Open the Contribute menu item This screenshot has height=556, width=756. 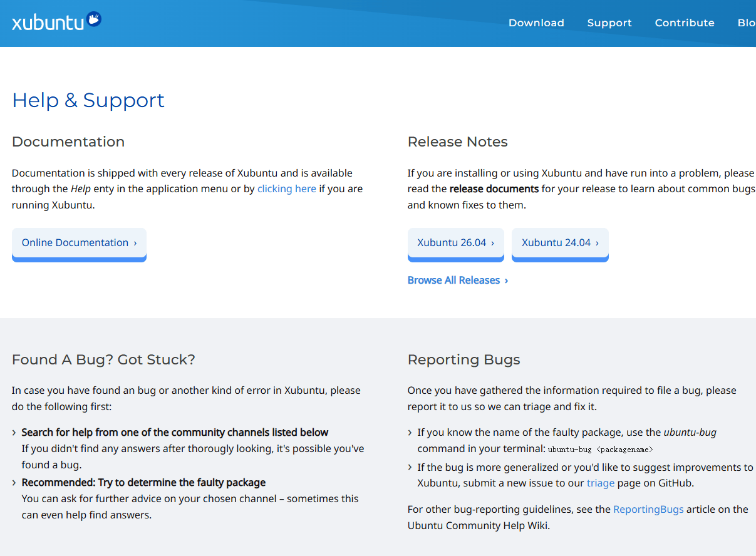click(685, 23)
